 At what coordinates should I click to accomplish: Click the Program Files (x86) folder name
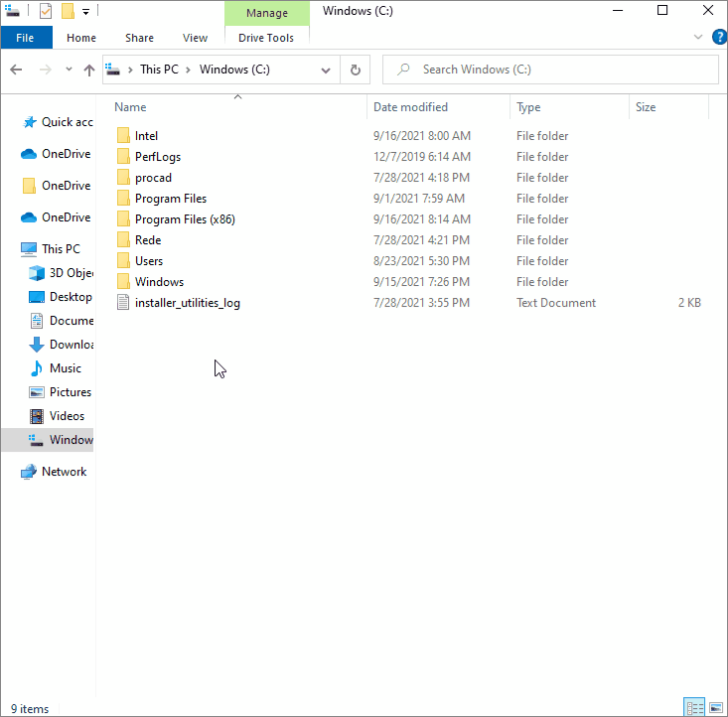(185, 219)
